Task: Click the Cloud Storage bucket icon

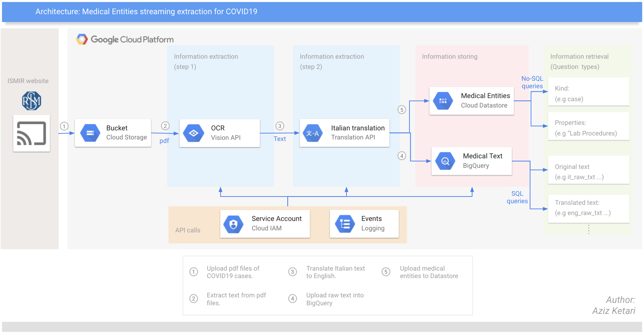Action: click(90, 133)
